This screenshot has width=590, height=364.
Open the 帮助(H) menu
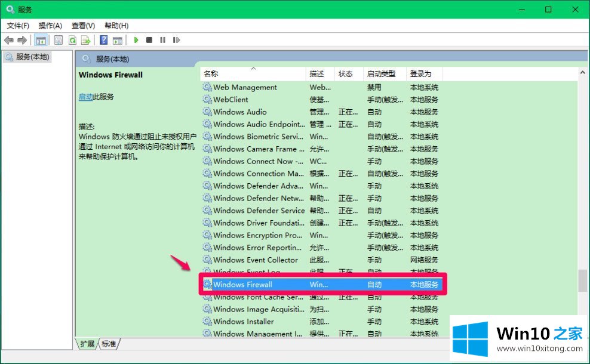point(116,26)
